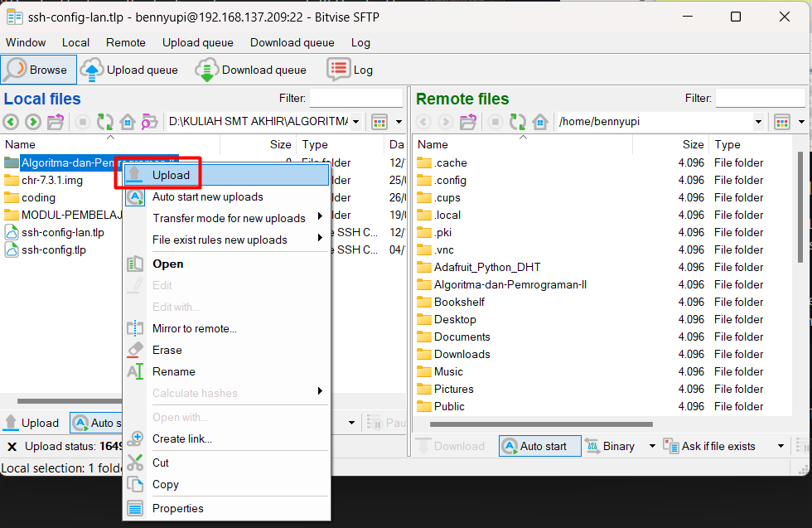Open the Remote menu

(126, 42)
